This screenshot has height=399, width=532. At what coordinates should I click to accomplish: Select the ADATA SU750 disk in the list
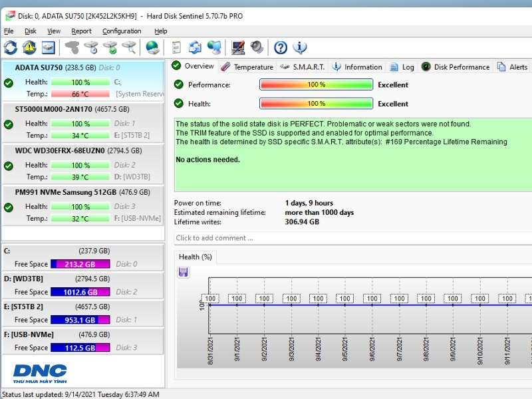tap(83, 80)
